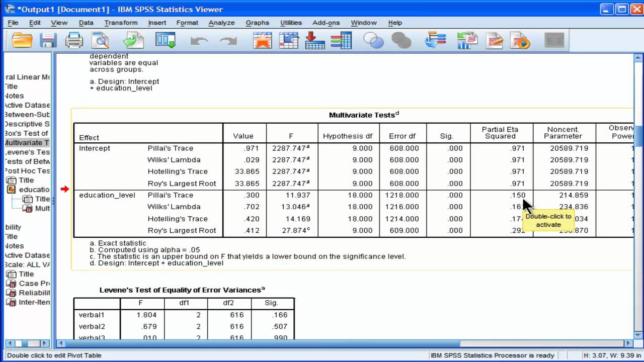The height and width of the screenshot is (362, 644).
Task: Open the Transform menu
Action: point(121,23)
